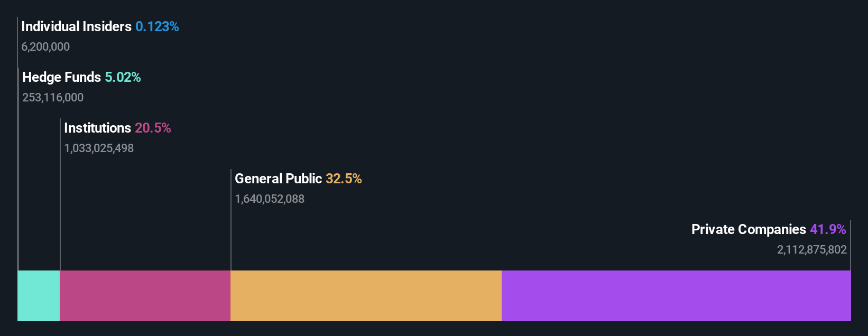
Task: Click the pink Institutions bar segment
Action: coord(145,296)
